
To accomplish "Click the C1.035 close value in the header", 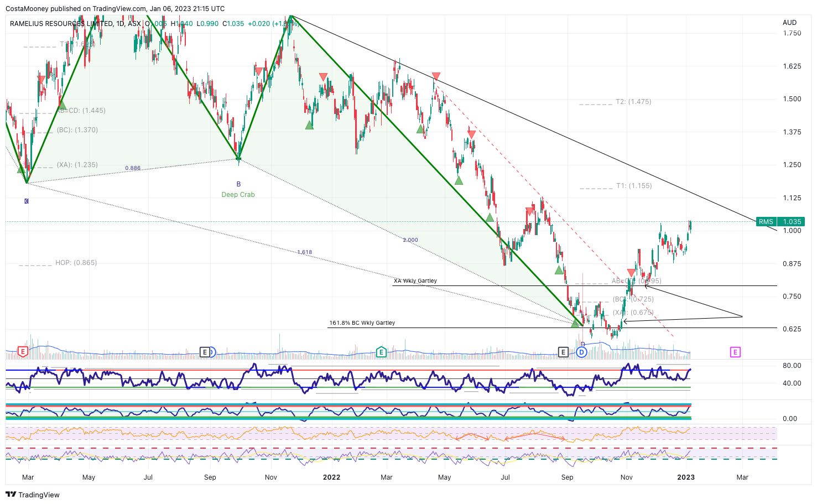I will point(233,24).
